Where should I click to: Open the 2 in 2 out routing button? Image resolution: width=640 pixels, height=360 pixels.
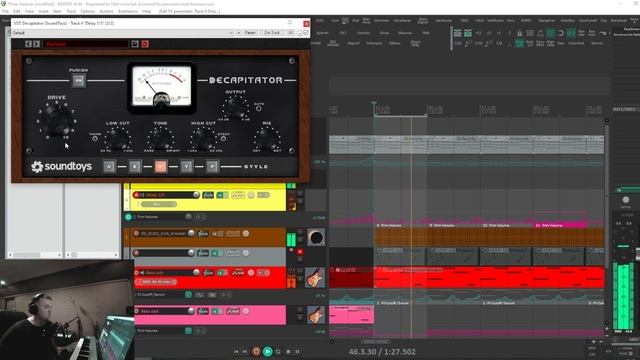point(272,33)
